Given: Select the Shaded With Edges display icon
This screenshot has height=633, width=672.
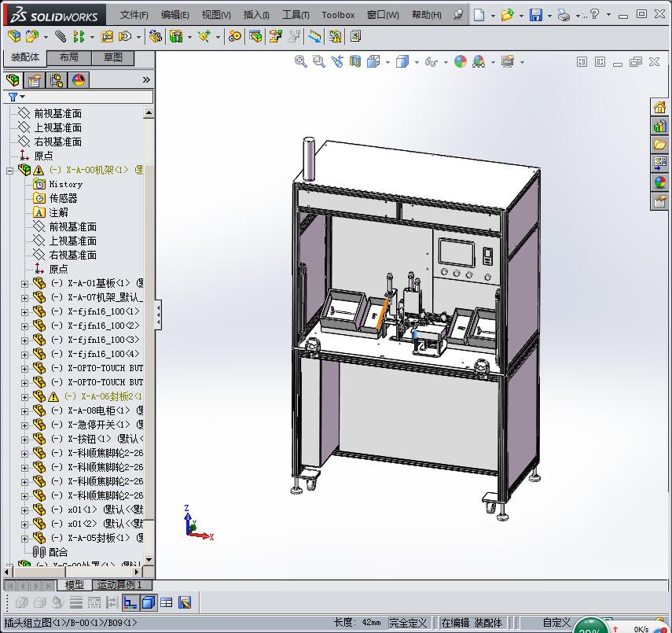Looking at the screenshot, I should point(402,61).
